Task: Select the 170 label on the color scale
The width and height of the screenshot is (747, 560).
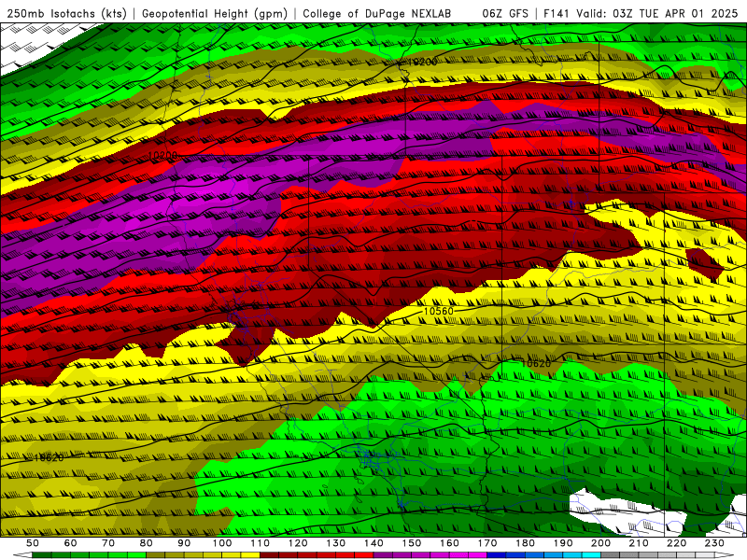Action: pos(487,543)
